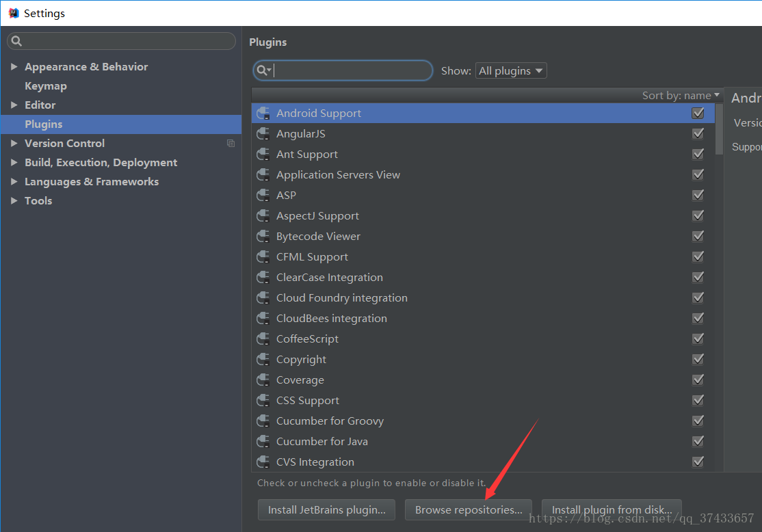762x532 pixels.
Task: Click the Android Support plugin icon
Action: (263, 114)
